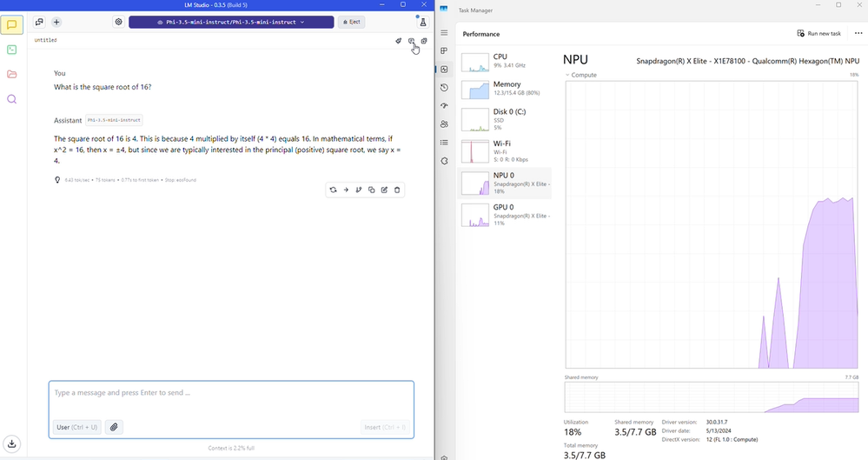Edit the assistant message

click(384, 190)
